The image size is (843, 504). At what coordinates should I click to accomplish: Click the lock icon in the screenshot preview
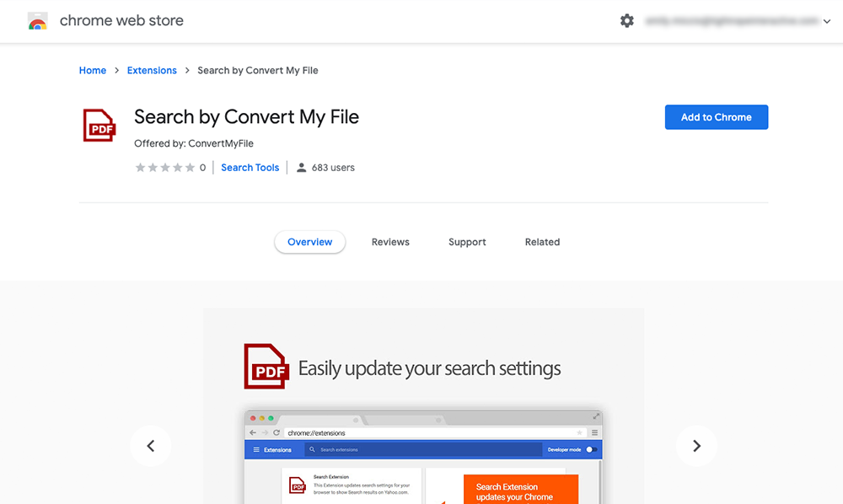point(280,432)
